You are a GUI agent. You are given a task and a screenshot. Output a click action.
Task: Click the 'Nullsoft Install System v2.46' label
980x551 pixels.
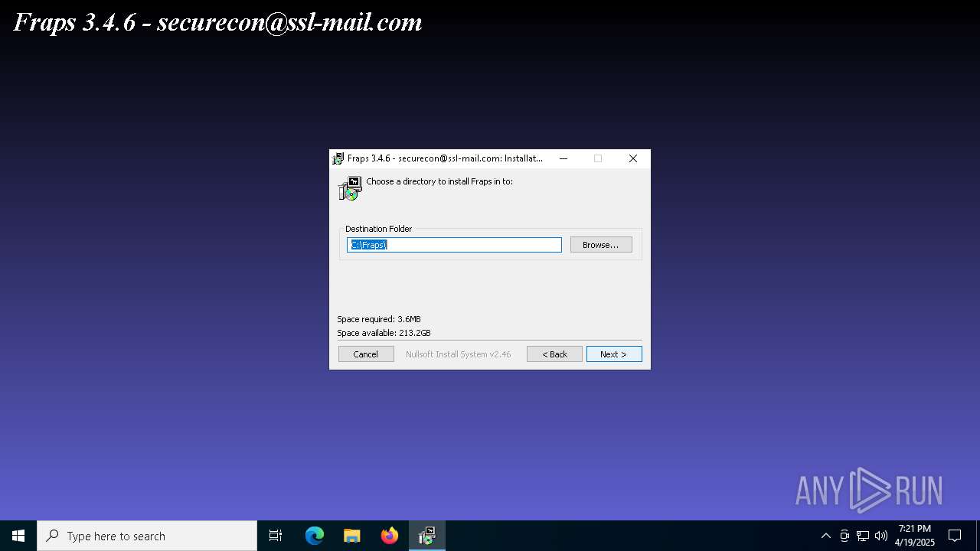click(459, 354)
